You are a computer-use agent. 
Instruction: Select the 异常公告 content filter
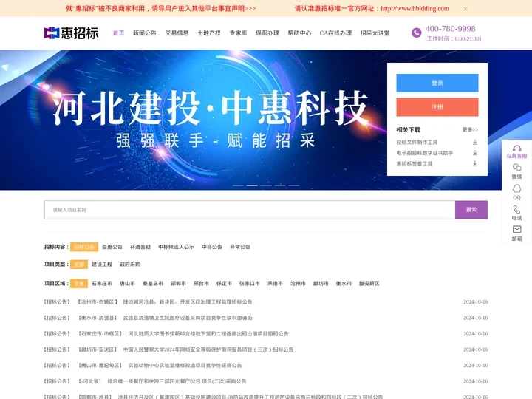[x=240, y=247]
